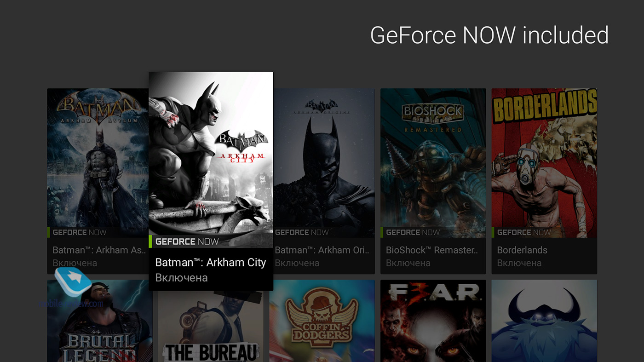Click the 'Batman™: Arkham City' title text
Screen dimensions: 644x362
tap(211, 263)
